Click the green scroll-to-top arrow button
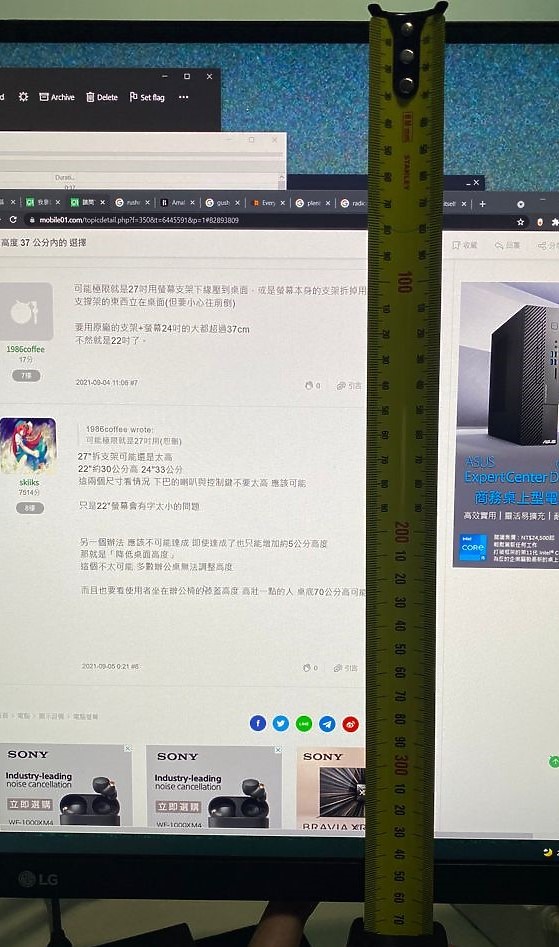 point(554,762)
